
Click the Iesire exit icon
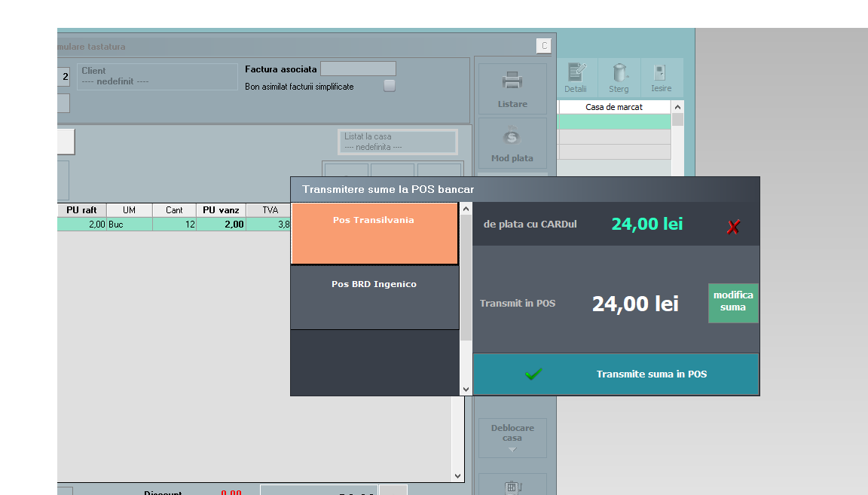point(660,73)
